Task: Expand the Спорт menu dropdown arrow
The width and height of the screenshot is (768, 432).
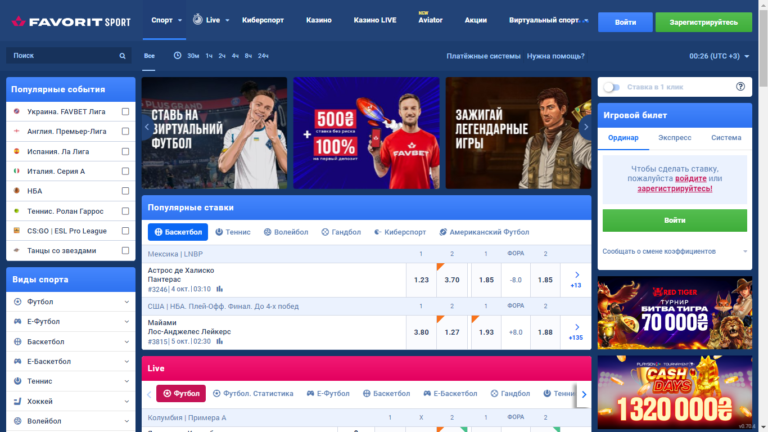Action: pos(180,21)
